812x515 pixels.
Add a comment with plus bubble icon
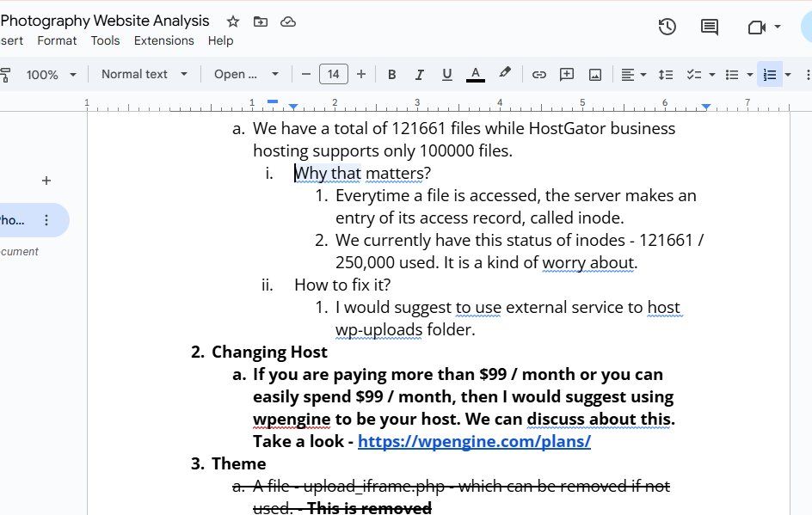(x=567, y=75)
